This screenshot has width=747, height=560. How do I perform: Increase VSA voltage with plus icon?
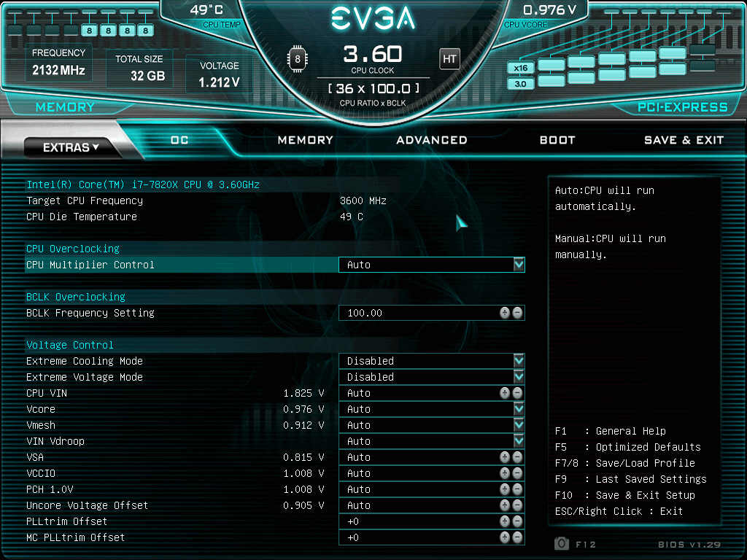tap(505, 457)
